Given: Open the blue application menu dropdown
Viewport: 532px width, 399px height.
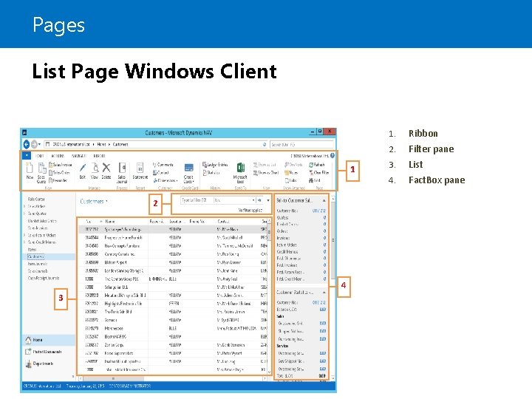Looking at the screenshot, I should point(27,155).
